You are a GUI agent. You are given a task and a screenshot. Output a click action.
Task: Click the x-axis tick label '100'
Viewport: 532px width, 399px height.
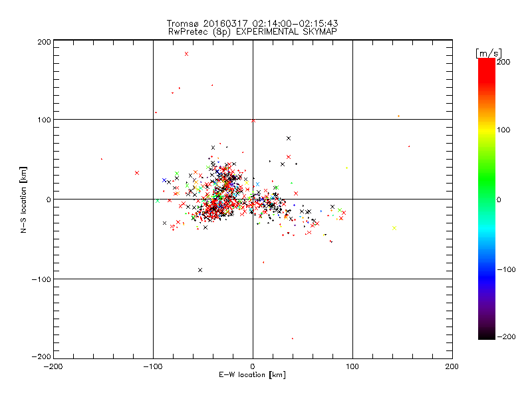tap(352, 367)
